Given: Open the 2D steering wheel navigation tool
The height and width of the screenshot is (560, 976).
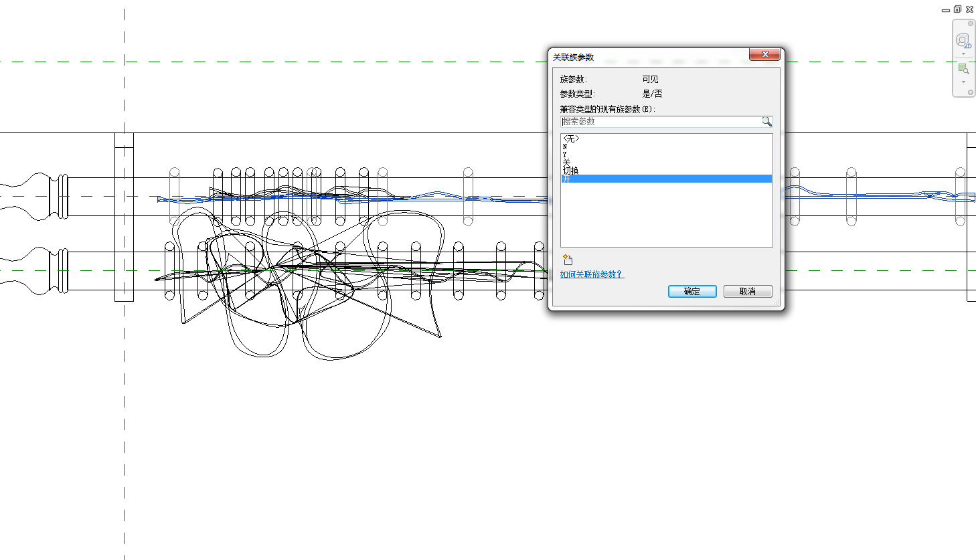Looking at the screenshot, I should click(x=963, y=41).
